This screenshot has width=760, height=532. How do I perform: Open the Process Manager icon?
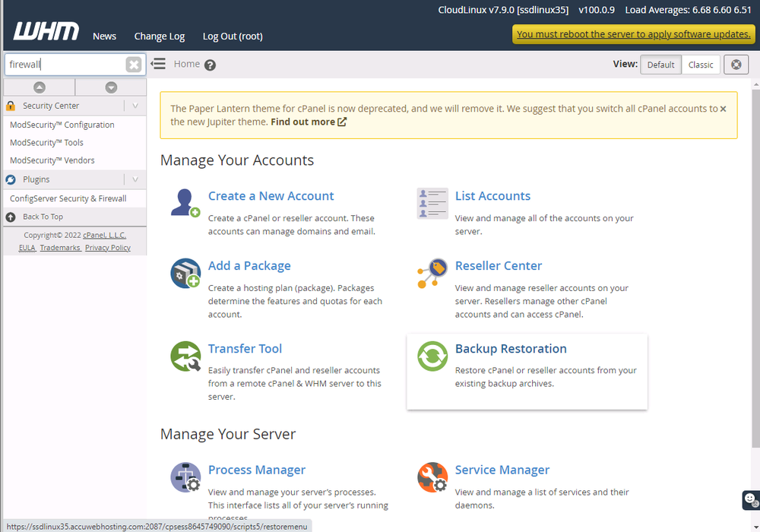click(185, 477)
